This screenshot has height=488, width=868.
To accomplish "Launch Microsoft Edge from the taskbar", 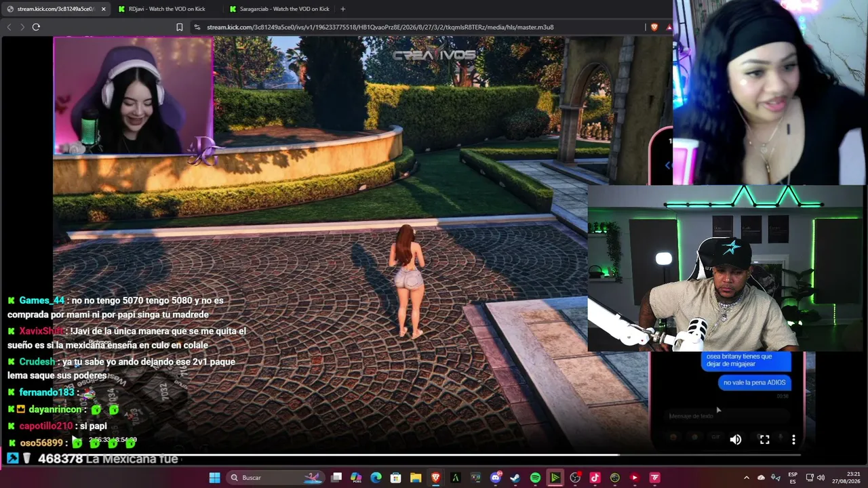I will 376,478.
